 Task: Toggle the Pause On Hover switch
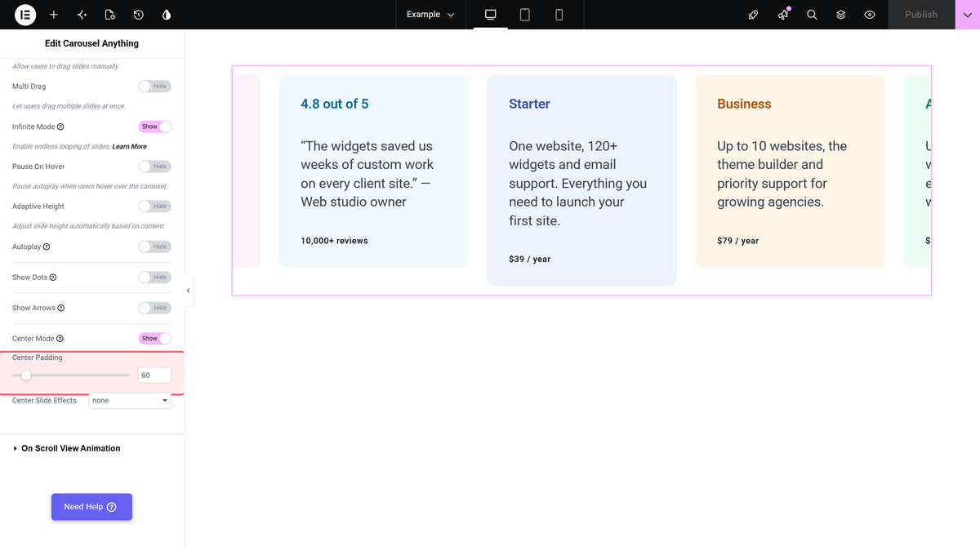pyautogui.click(x=154, y=167)
